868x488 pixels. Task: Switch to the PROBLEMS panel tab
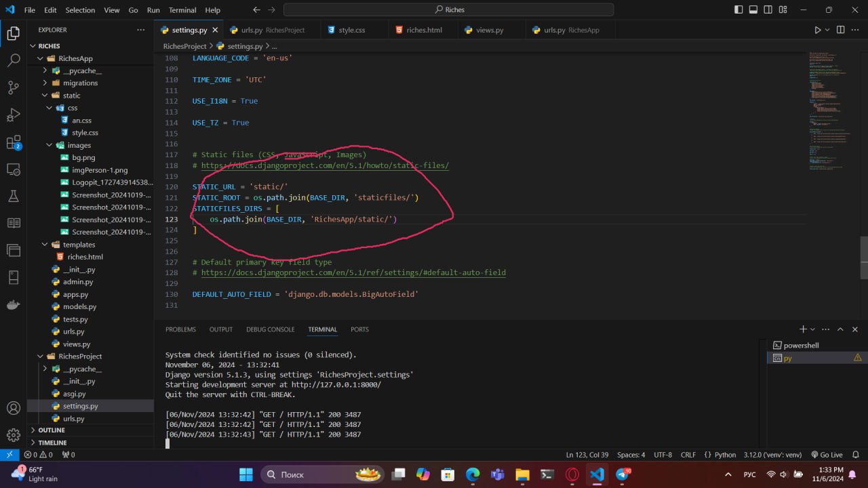[x=180, y=329]
